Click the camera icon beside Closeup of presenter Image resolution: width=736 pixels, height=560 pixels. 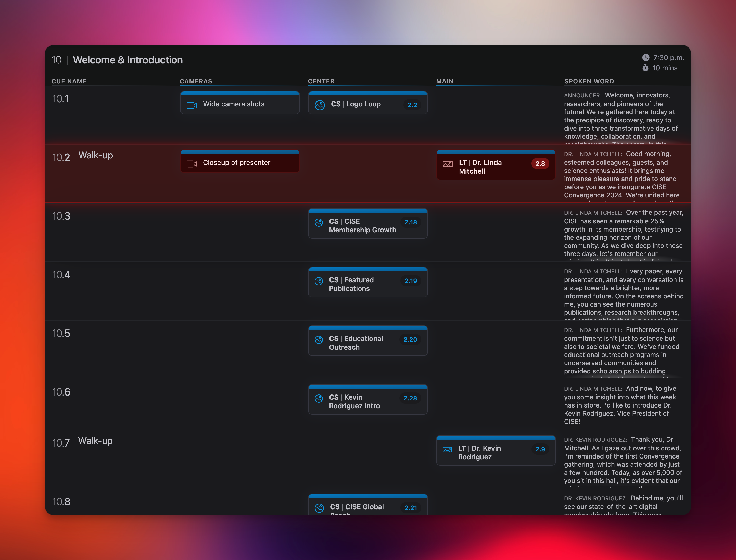coord(192,164)
